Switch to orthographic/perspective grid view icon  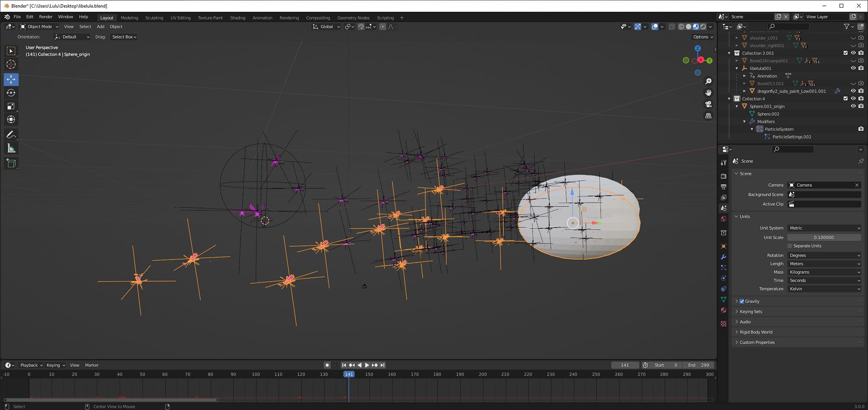click(x=708, y=116)
